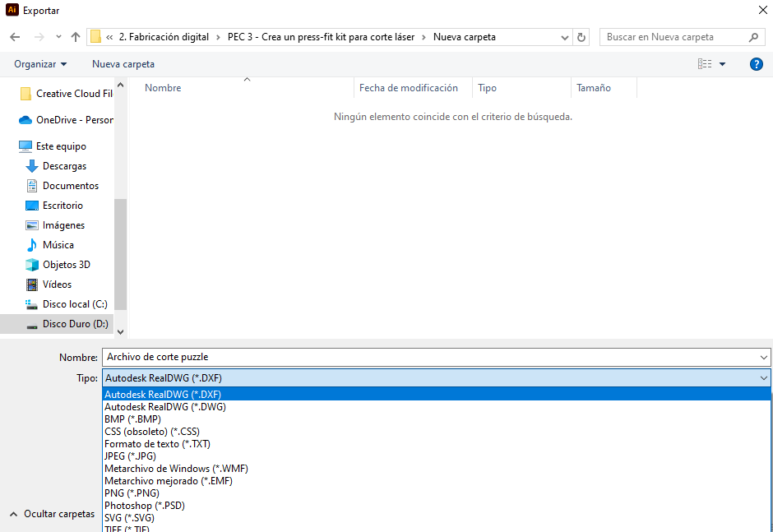Select Creative Cloud Files in sidebar
The image size is (773, 532).
point(66,94)
